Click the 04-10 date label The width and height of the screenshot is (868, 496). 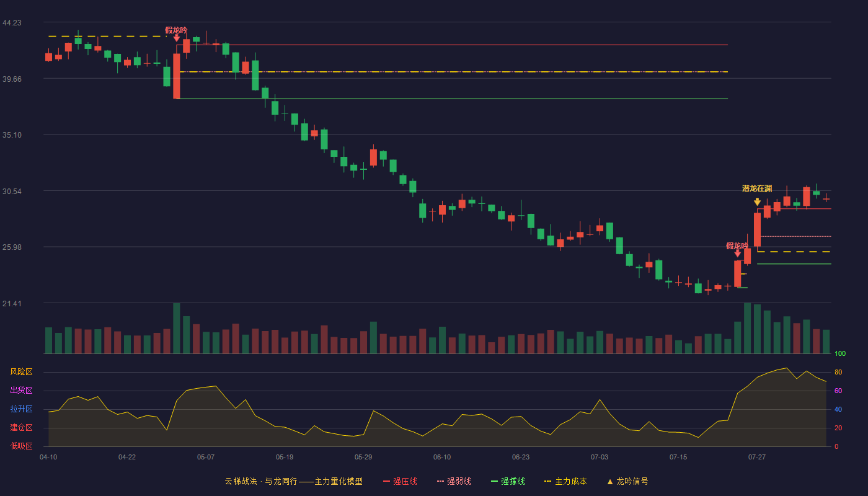coord(48,457)
